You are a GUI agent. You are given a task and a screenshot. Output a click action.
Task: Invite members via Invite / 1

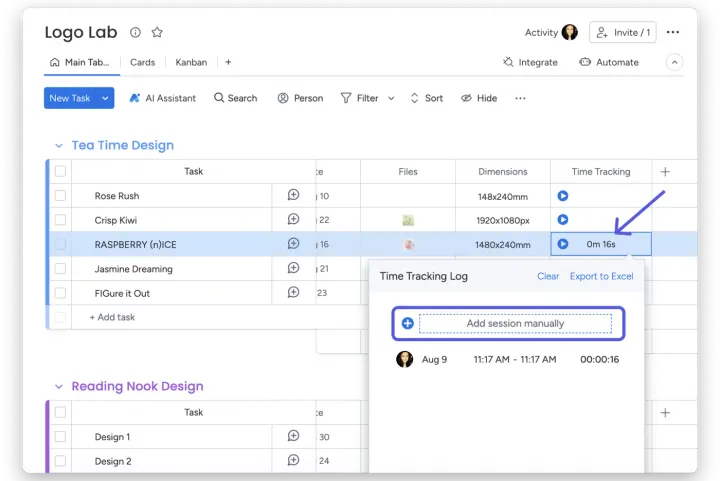tap(623, 32)
